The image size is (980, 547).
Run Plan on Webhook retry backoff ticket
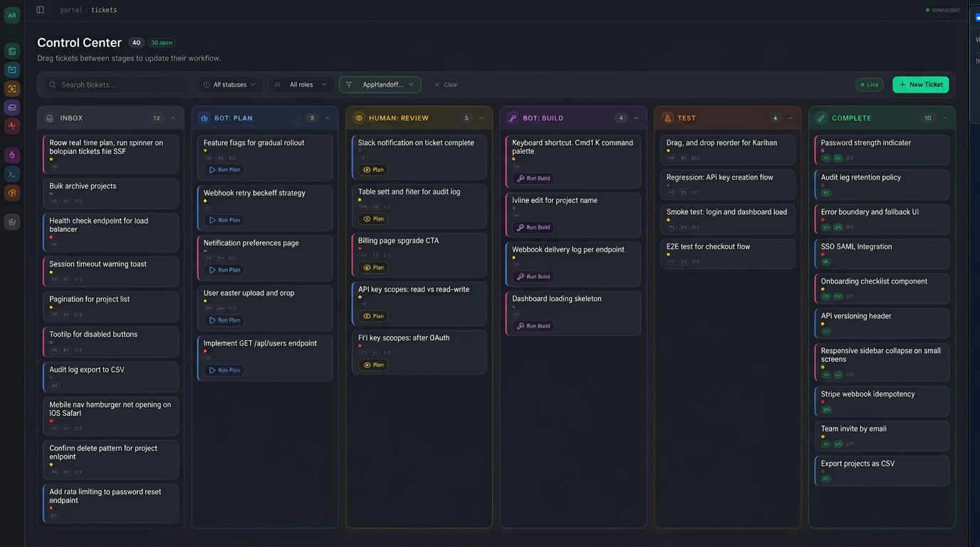[x=224, y=220]
